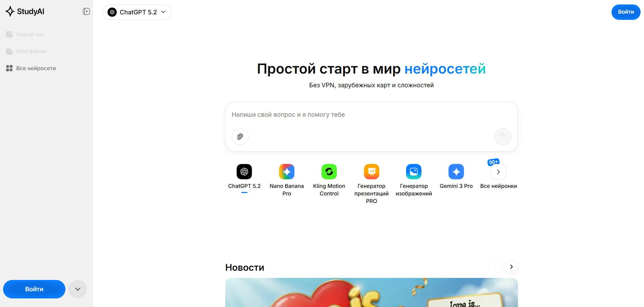The width and height of the screenshot is (644, 307).
Task: Click the StudyAI logo
Action: [x=25, y=12]
